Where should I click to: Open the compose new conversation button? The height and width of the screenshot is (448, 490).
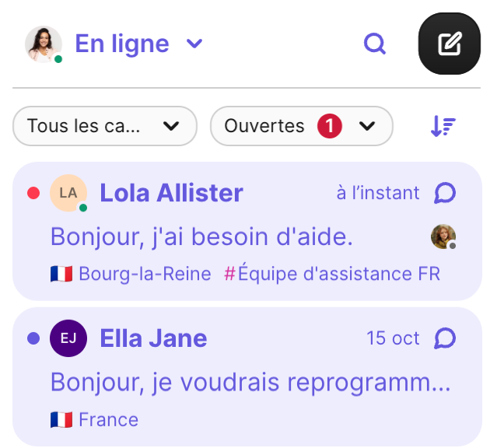tap(449, 44)
